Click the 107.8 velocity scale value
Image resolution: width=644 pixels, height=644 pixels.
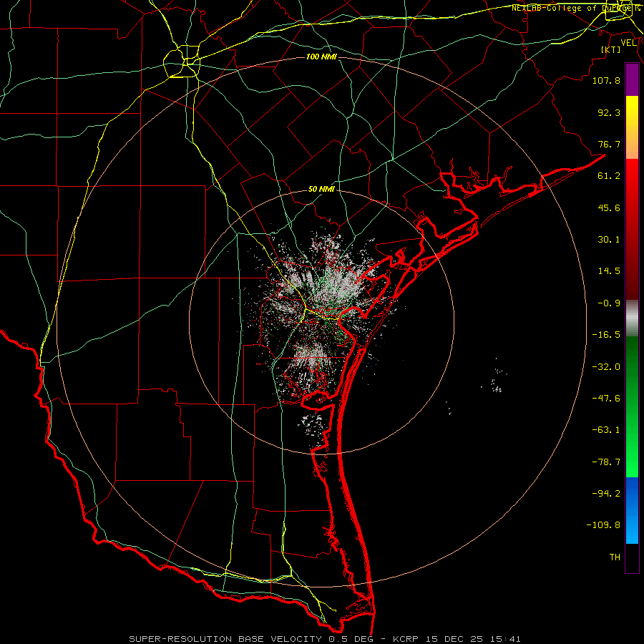tap(606, 80)
